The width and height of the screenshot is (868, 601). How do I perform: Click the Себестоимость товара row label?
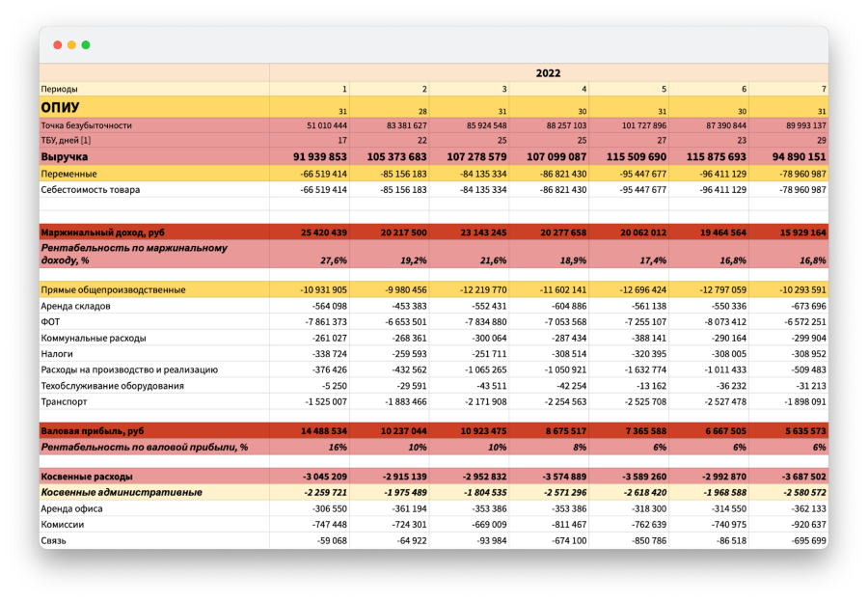click(x=90, y=190)
